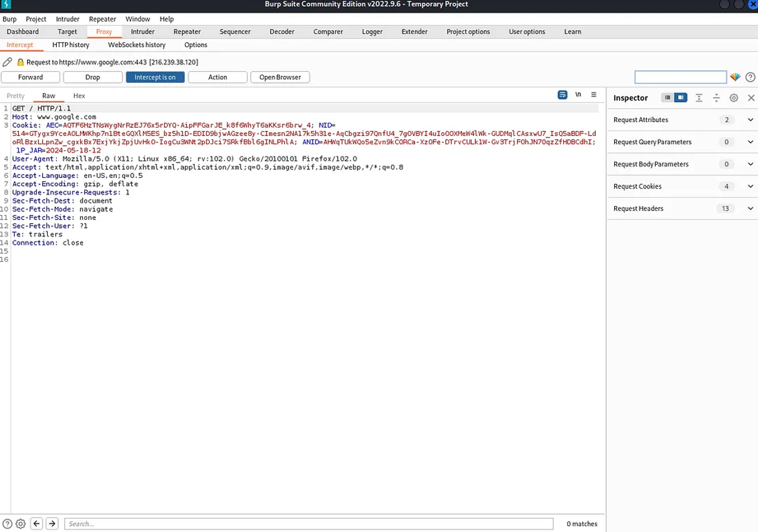Click the Search field below the request editor
Screen dimensions: 758x532
point(309,523)
